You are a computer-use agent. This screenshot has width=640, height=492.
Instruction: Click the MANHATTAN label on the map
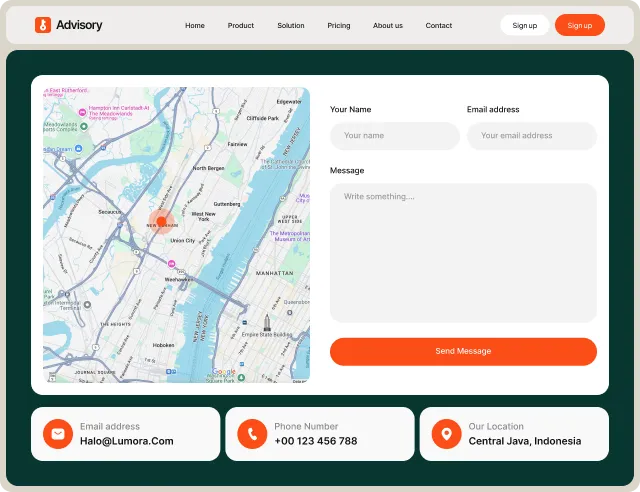pos(274,273)
